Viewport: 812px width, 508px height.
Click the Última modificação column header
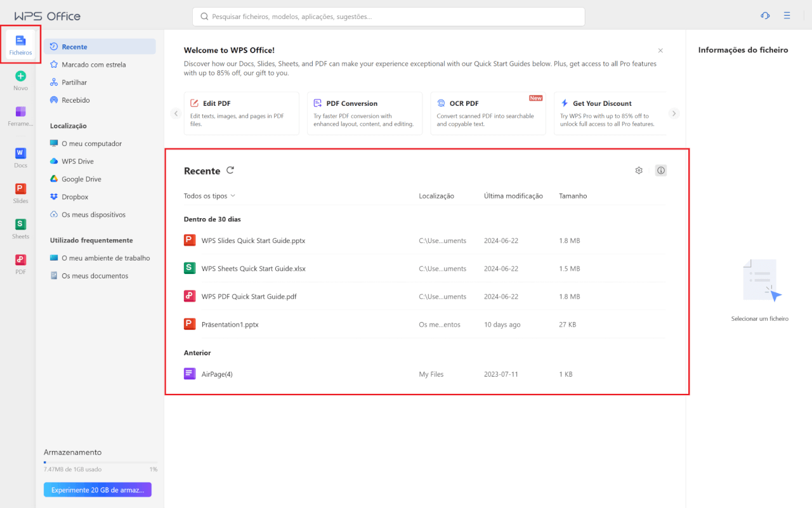pyautogui.click(x=513, y=196)
